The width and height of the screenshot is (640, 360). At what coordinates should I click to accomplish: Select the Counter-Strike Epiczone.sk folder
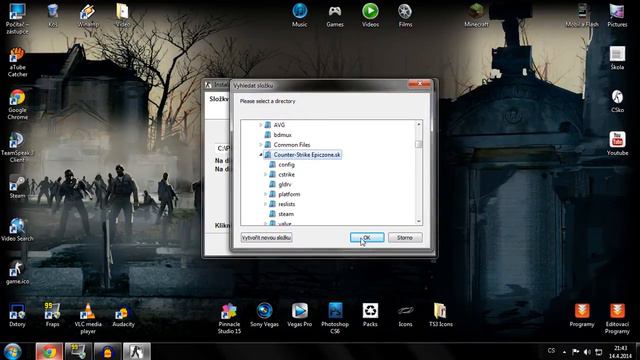[307, 155]
